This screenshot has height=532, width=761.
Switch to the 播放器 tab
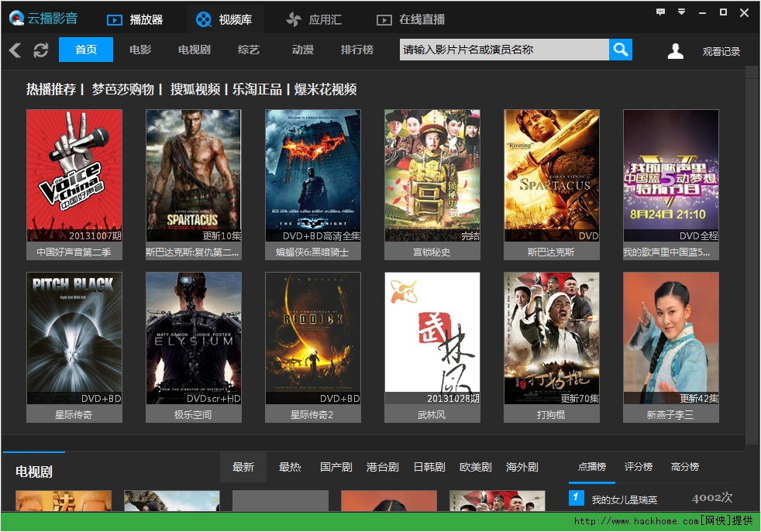[134, 19]
